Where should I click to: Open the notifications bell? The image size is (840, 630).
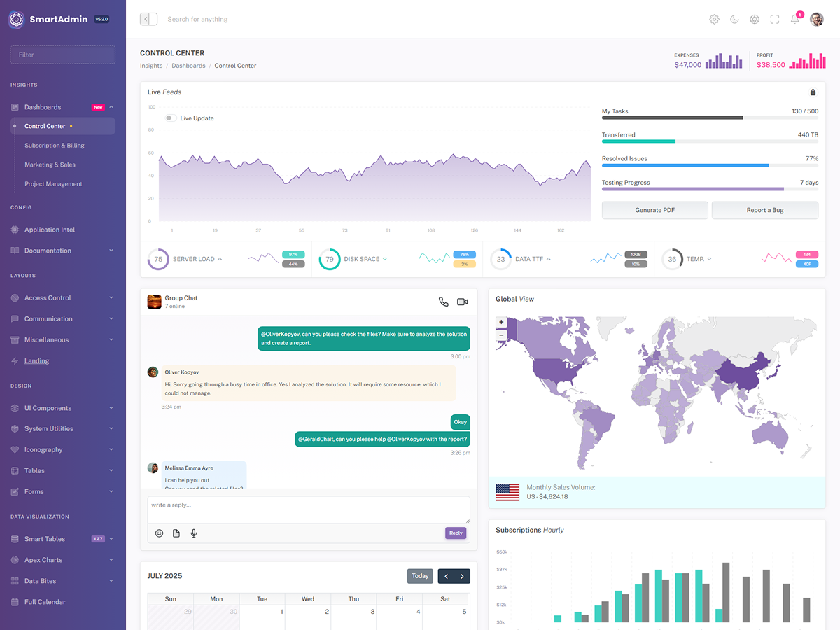point(795,19)
